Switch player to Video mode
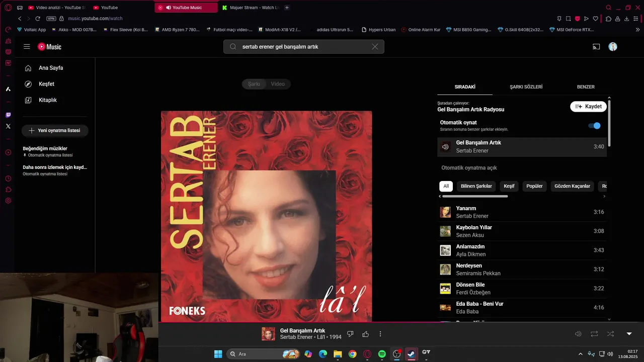The height and width of the screenshot is (362, 644). pyautogui.click(x=278, y=84)
